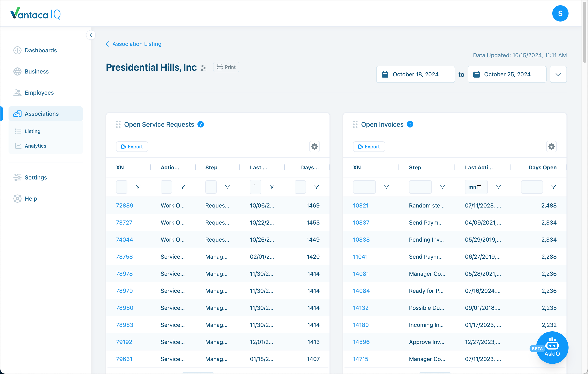Image resolution: width=588 pixels, height=374 pixels.
Task: Click the Print button
Action: pyautogui.click(x=226, y=67)
